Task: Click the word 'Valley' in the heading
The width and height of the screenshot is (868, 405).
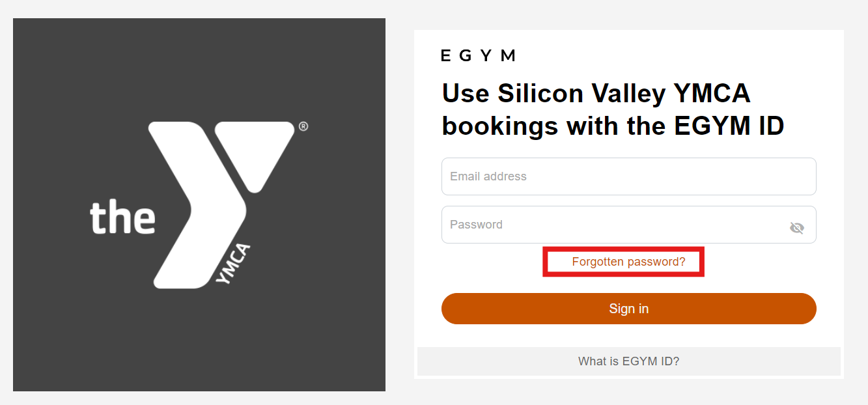Action: [628, 94]
